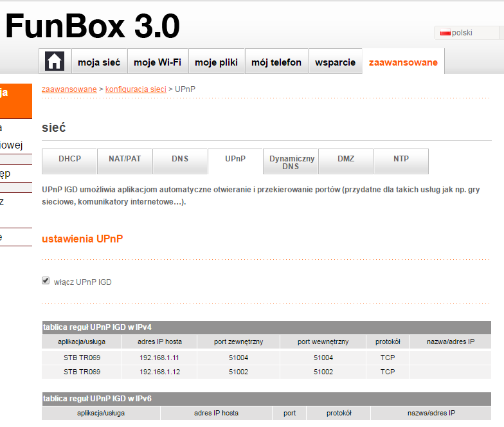504x427 pixels.
Task: Click the port wewnętrzny column header
Action: (323, 342)
